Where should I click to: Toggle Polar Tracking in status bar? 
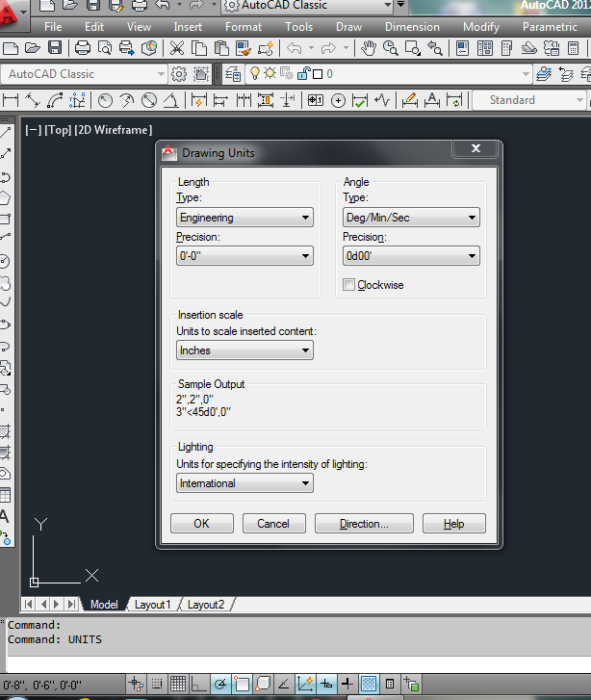pos(220,684)
